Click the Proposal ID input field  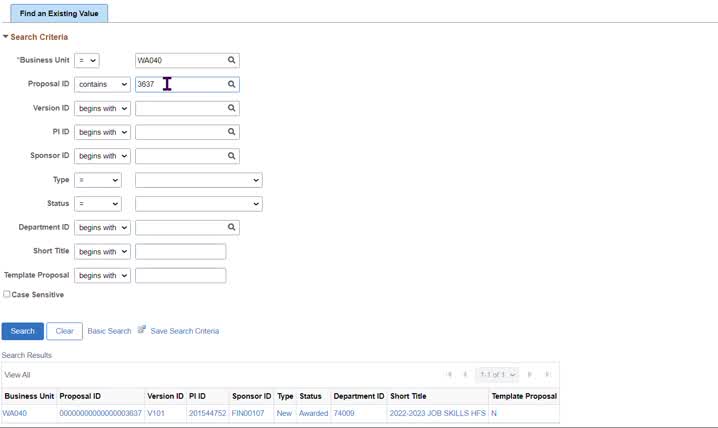coord(187,84)
